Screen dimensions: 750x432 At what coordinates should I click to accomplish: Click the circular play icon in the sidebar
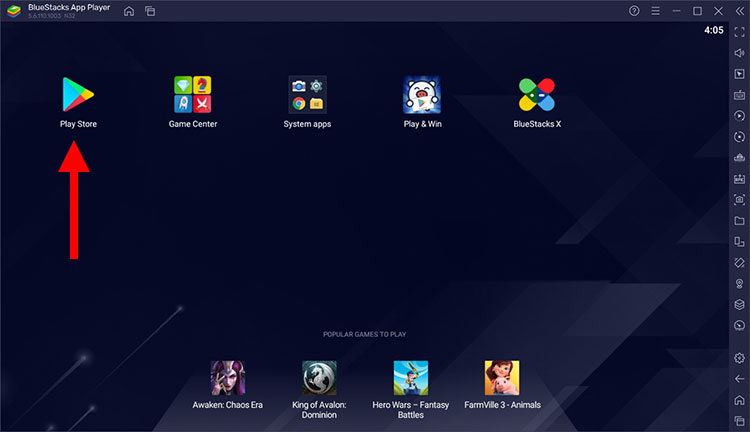pos(739,116)
